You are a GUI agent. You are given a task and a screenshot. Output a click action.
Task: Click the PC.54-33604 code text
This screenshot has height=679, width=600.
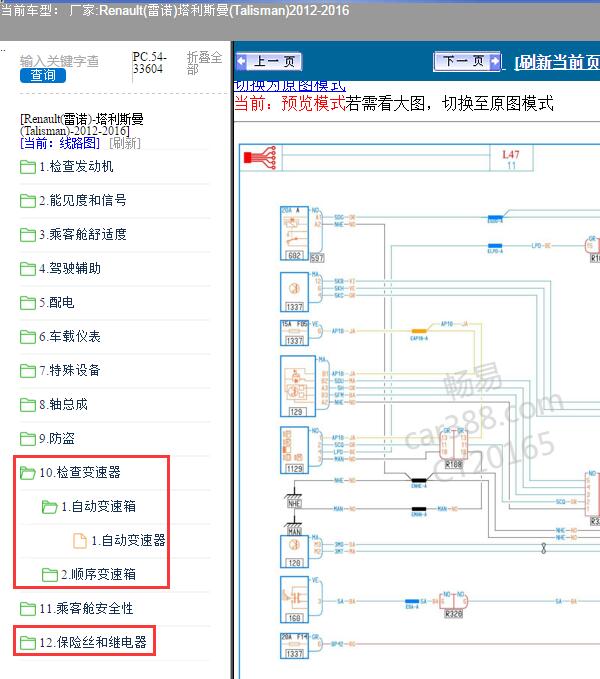pyautogui.click(x=149, y=63)
